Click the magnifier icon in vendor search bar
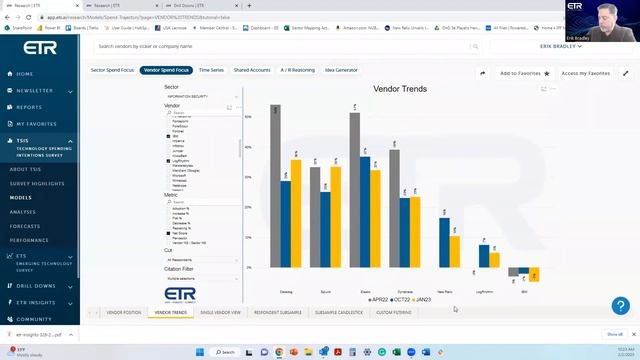The height and width of the screenshot is (360, 640). coord(476,47)
